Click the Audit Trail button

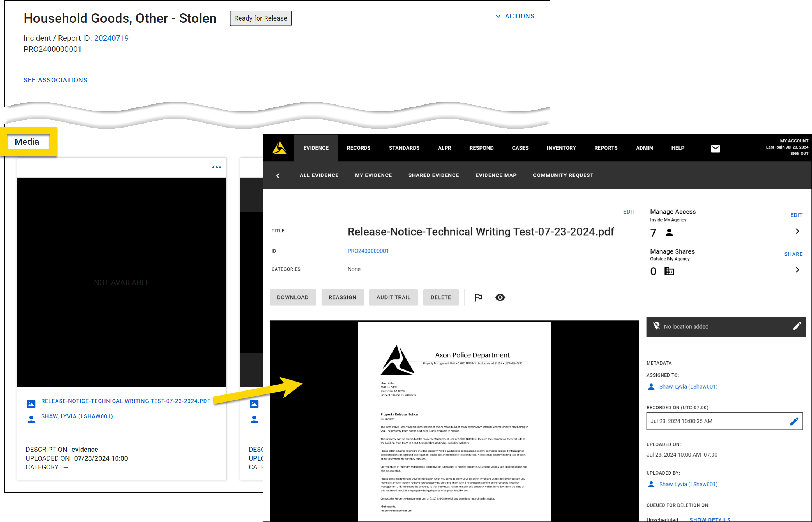pos(393,297)
